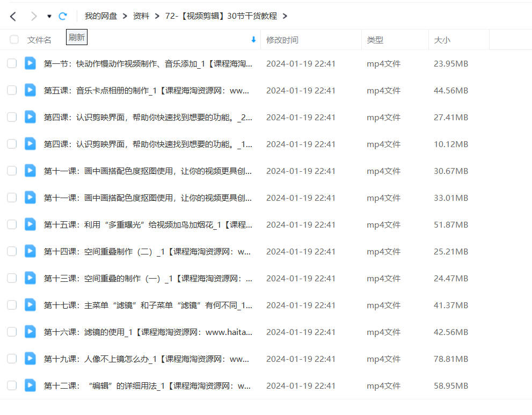Click video icon of 第十一课 30.67MB file
The height and width of the screenshot is (415, 532).
pos(30,170)
